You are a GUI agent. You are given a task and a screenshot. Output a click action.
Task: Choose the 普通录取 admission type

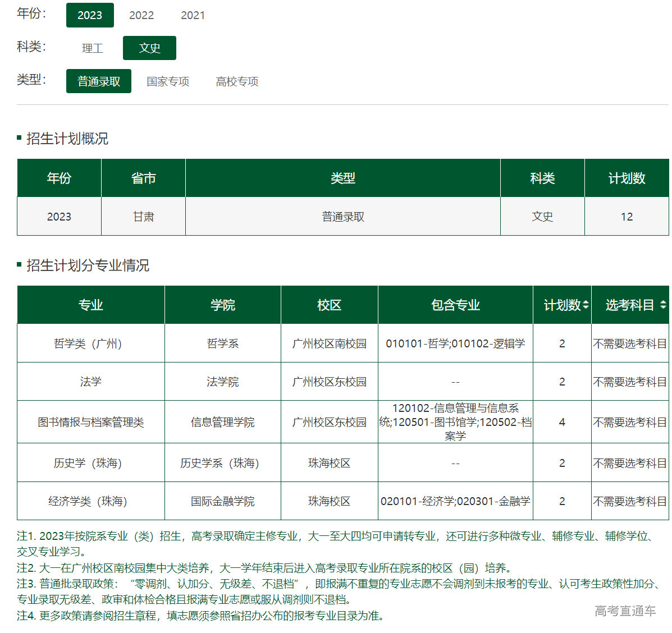point(99,81)
